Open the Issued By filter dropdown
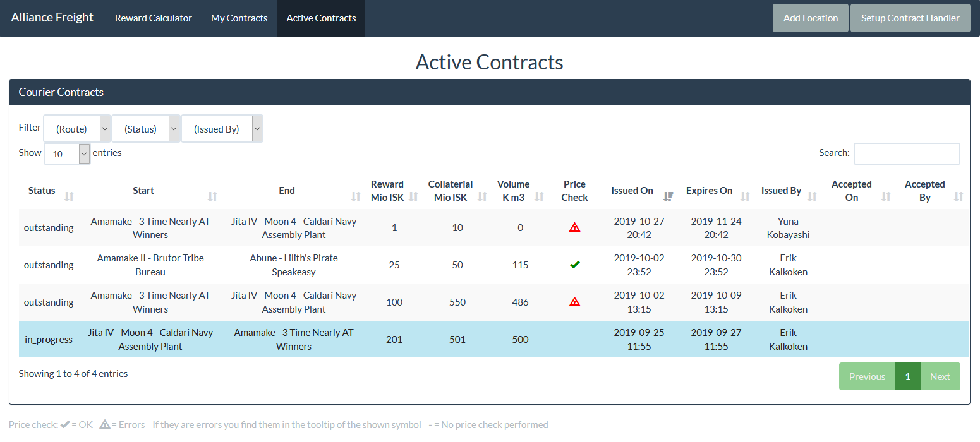This screenshot has width=980, height=442. pos(222,129)
